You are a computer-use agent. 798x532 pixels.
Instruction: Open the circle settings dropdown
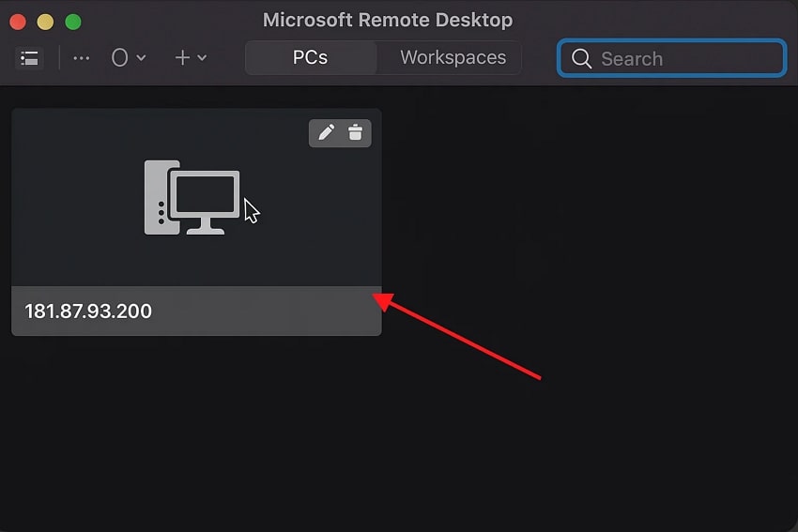pyautogui.click(x=129, y=57)
